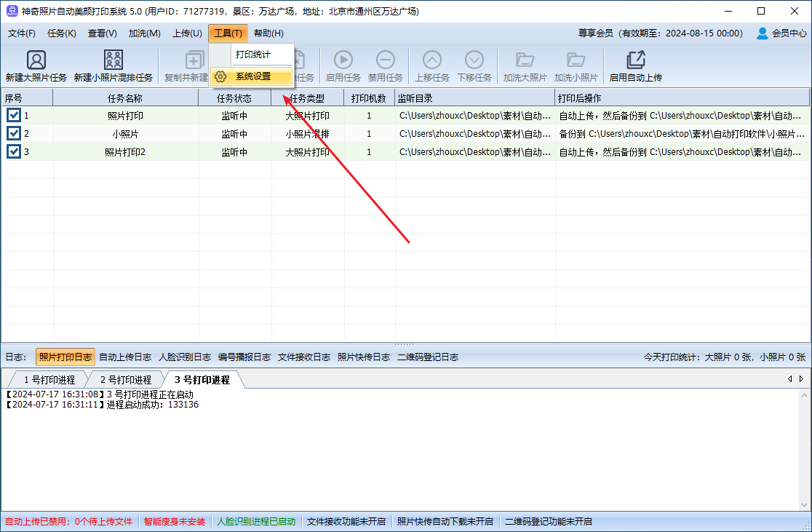
Task: Untick the checkbox for task 3 (照片打印2)
Action: (14, 151)
